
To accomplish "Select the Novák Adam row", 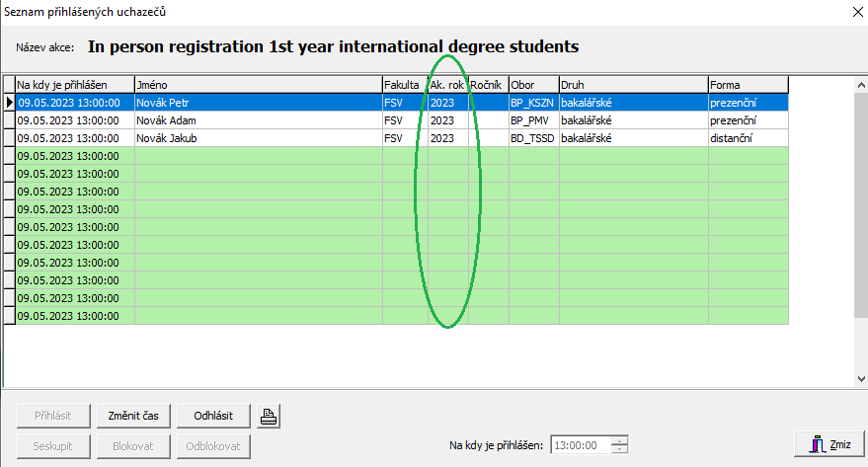I will [x=257, y=119].
